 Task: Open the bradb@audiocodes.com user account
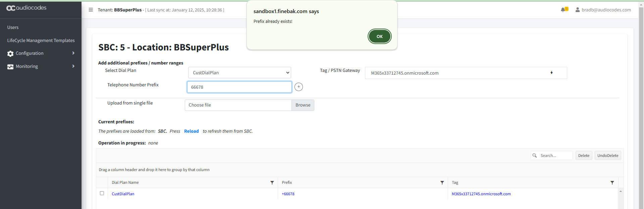coord(603,10)
